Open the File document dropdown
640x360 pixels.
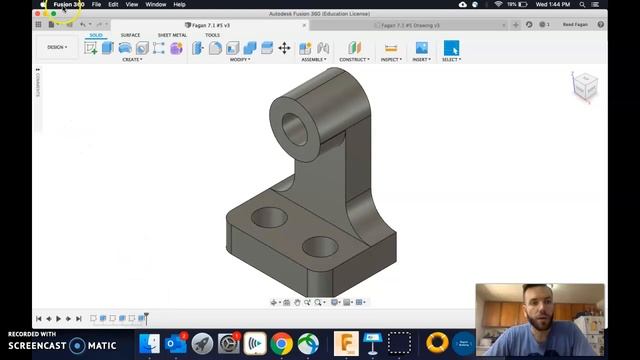(53, 24)
